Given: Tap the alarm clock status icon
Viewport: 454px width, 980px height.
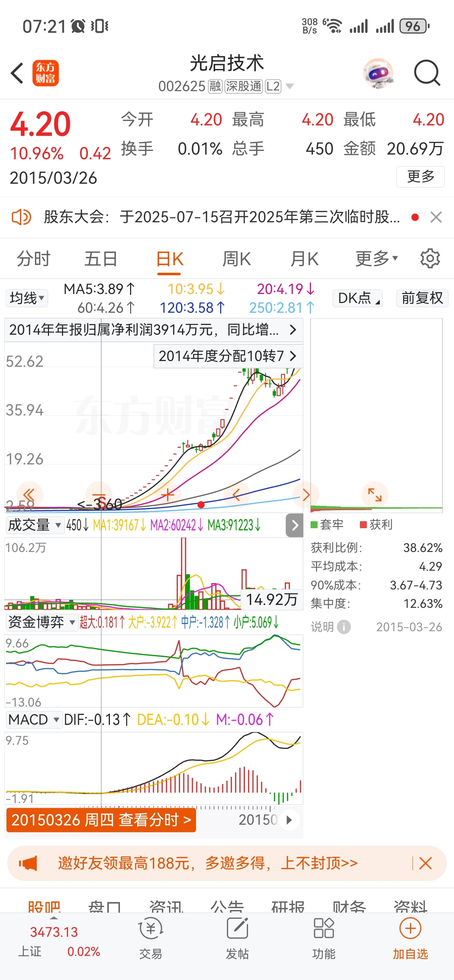Looking at the screenshot, I should coord(79,26).
